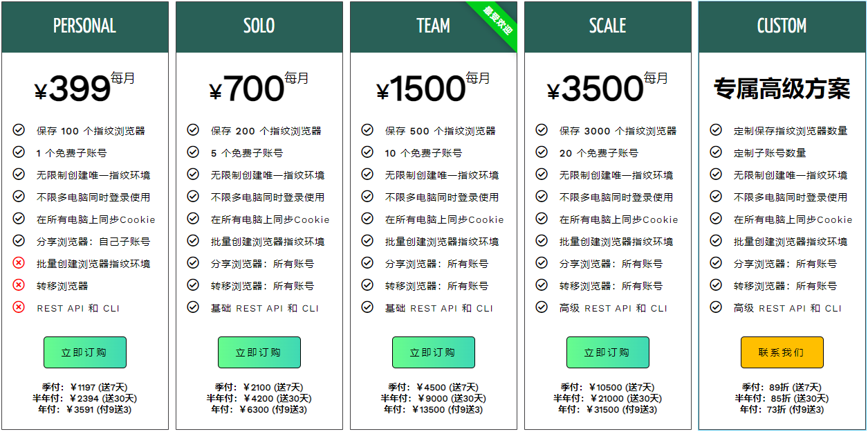Click red X icon beside REST API 和 CLI in PERSONAL

point(19,307)
